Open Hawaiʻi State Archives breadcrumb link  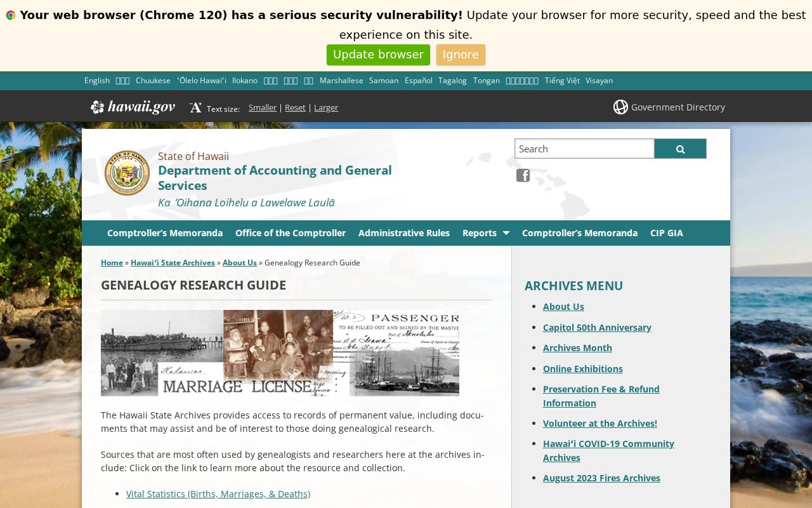[173, 263]
